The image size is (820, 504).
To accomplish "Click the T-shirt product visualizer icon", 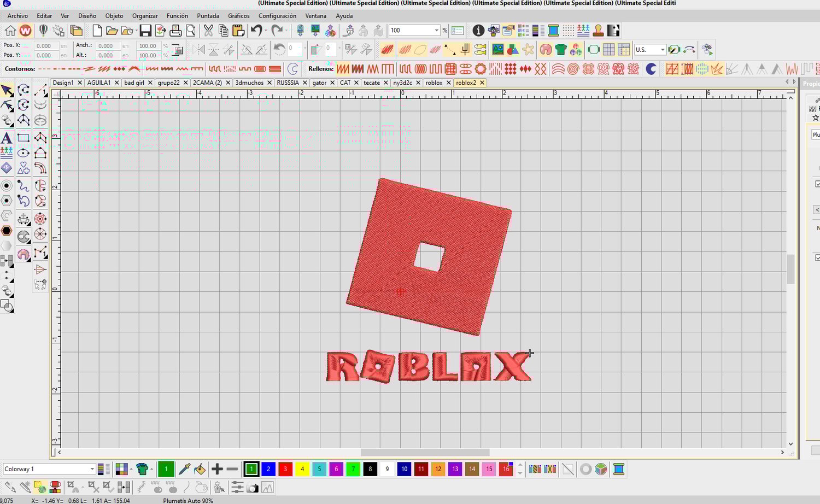I will click(560, 50).
